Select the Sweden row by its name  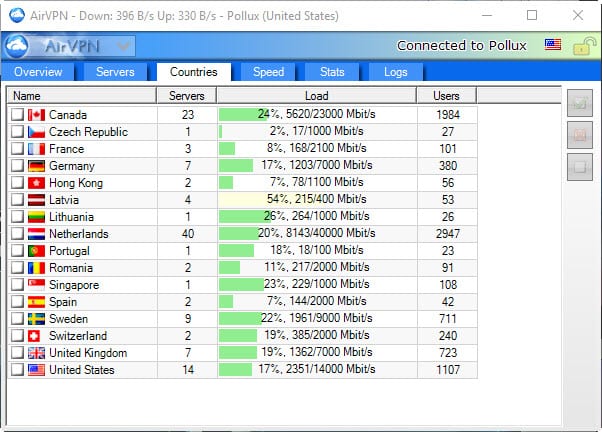click(x=69, y=319)
